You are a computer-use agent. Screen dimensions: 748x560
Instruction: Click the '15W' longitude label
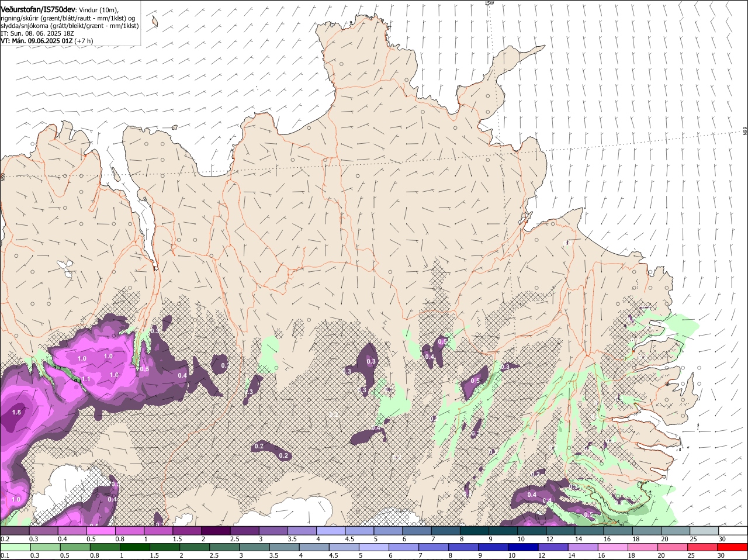coord(489,3)
